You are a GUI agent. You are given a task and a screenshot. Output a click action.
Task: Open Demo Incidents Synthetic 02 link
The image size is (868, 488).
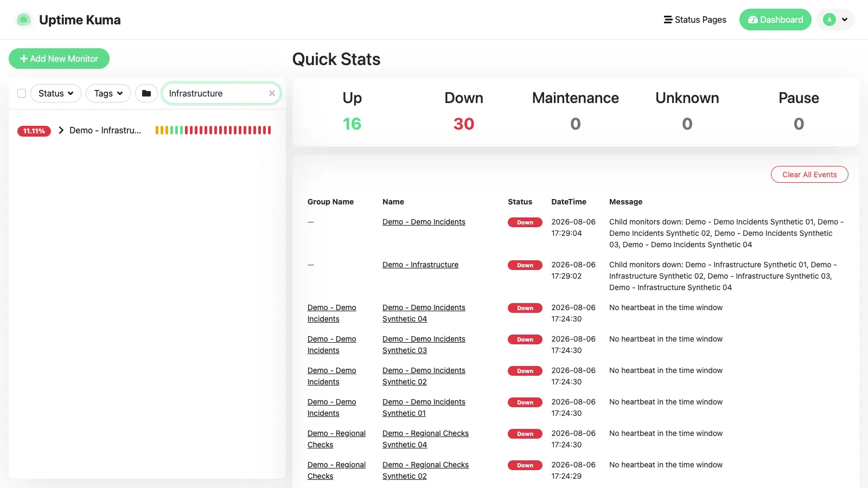tap(424, 376)
